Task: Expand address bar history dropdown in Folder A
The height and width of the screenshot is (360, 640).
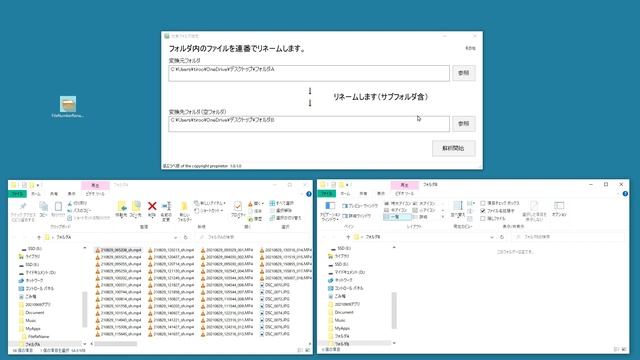Action: tap(176, 237)
